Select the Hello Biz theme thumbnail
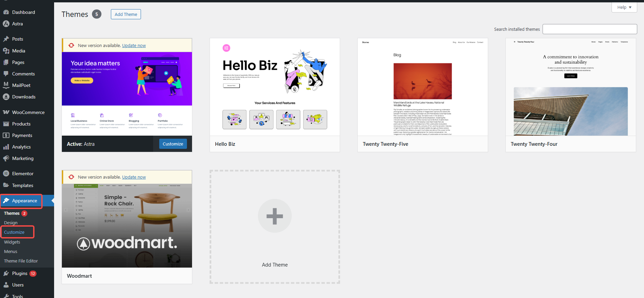The width and height of the screenshot is (644, 298). click(275, 87)
